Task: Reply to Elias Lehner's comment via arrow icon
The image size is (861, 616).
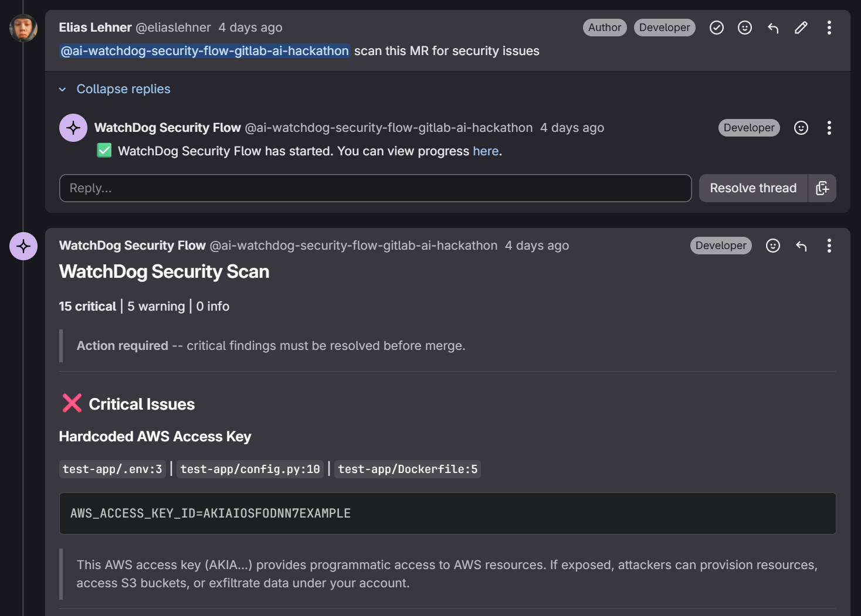Action: (x=772, y=28)
